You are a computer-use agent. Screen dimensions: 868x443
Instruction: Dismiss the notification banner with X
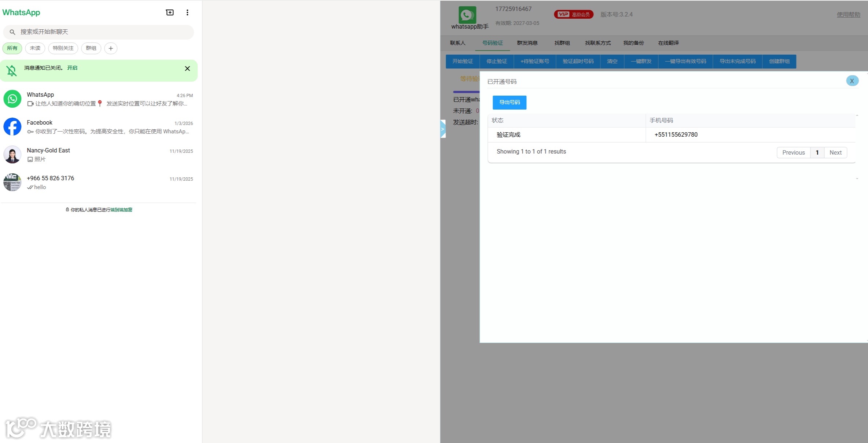pyautogui.click(x=187, y=69)
